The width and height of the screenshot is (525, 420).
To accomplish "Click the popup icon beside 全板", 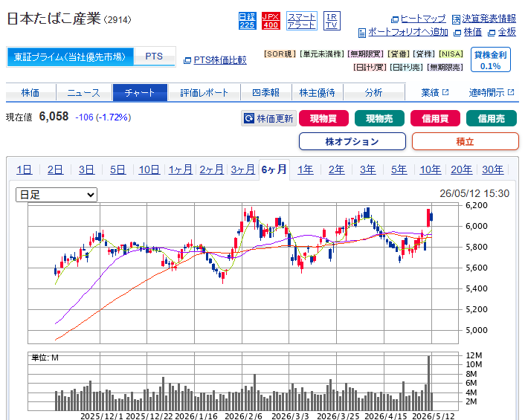I will [492, 33].
